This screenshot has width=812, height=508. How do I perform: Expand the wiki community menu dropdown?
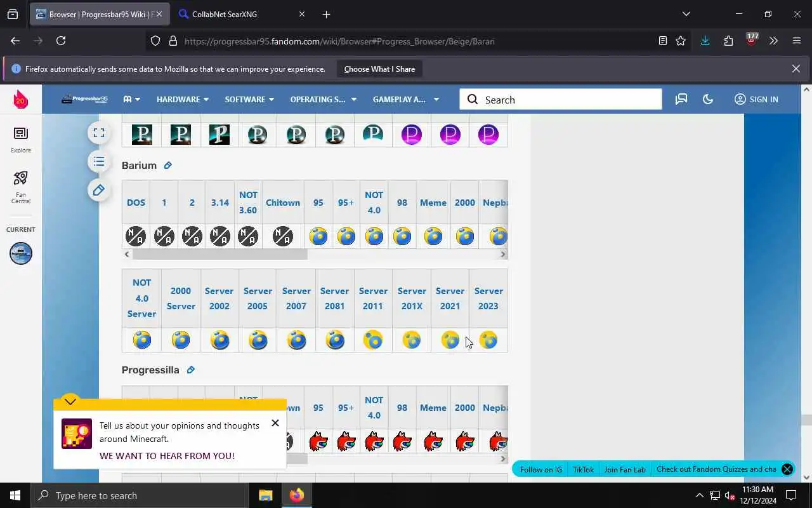[x=131, y=99]
